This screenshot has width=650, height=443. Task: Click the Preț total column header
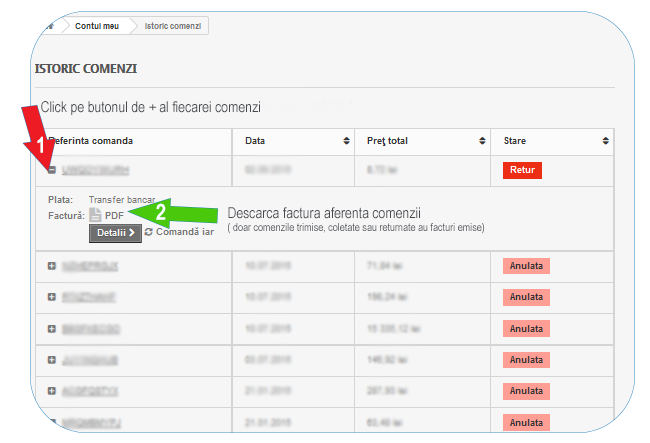tap(381, 141)
